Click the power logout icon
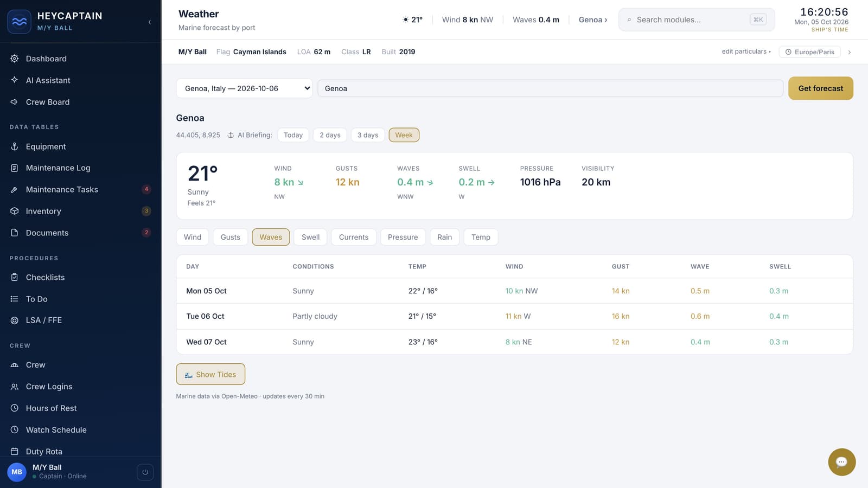 [x=145, y=472]
